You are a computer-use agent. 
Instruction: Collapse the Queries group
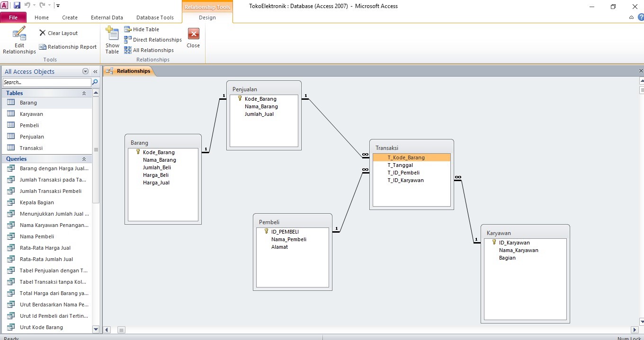(84, 159)
